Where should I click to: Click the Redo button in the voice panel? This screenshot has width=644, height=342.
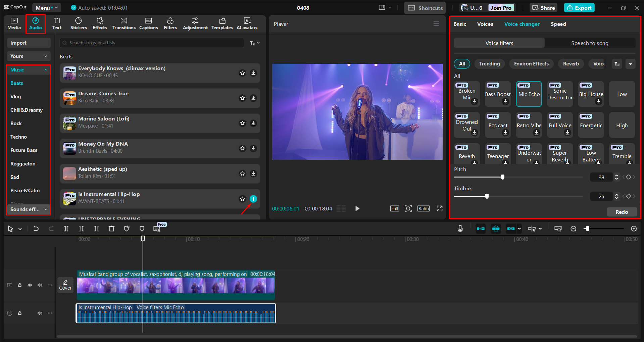(x=621, y=212)
